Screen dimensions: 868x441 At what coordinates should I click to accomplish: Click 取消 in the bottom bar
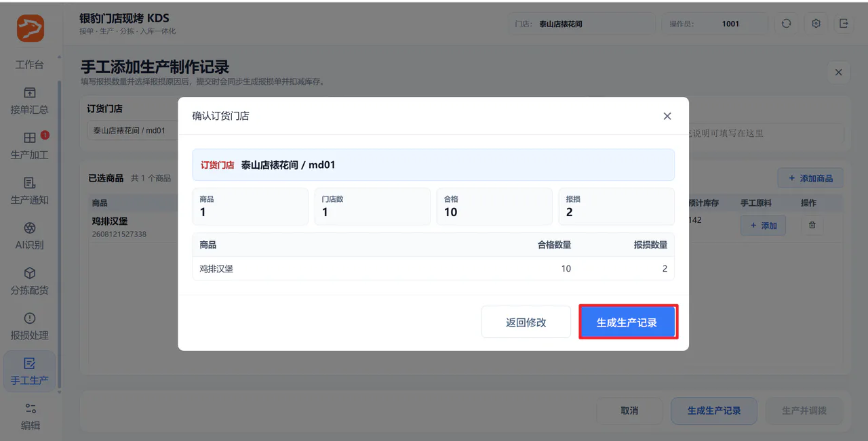[629, 411]
